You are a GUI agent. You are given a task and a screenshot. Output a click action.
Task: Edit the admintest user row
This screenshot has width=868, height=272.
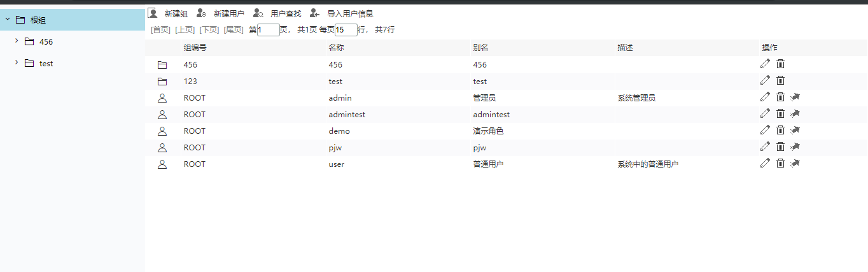pos(765,113)
